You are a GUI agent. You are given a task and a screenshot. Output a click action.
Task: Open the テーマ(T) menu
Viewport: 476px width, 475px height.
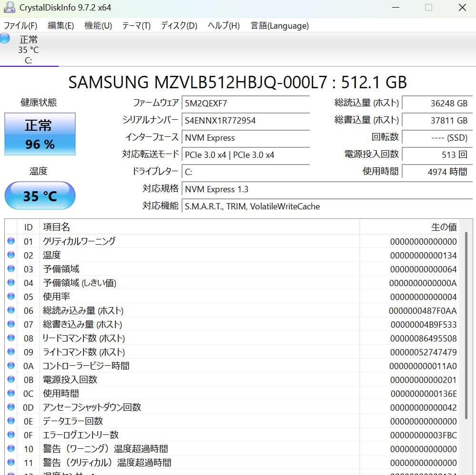click(x=135, y=26)
